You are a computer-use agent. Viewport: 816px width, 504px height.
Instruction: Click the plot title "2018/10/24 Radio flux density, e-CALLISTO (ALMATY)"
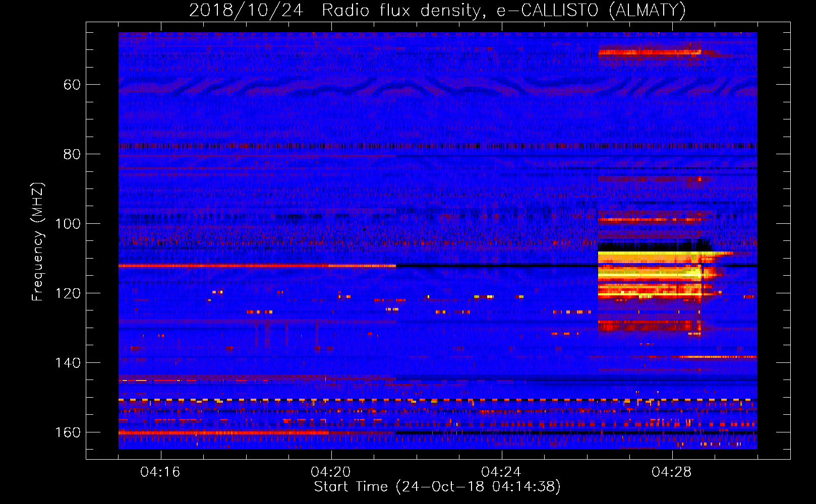pos(437,10)
